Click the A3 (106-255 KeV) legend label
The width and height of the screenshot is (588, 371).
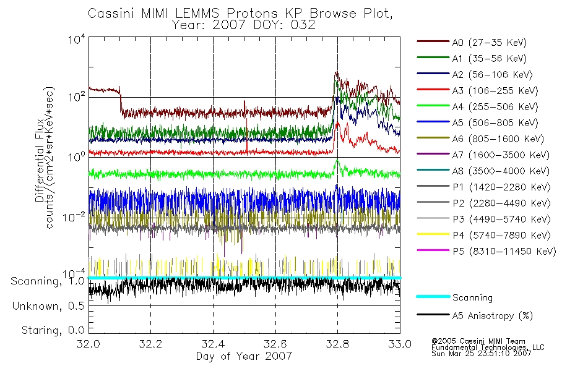495,91
